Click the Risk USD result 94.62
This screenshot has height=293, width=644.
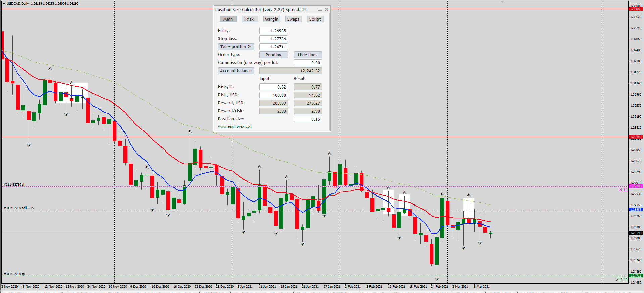tap(308, 95)
